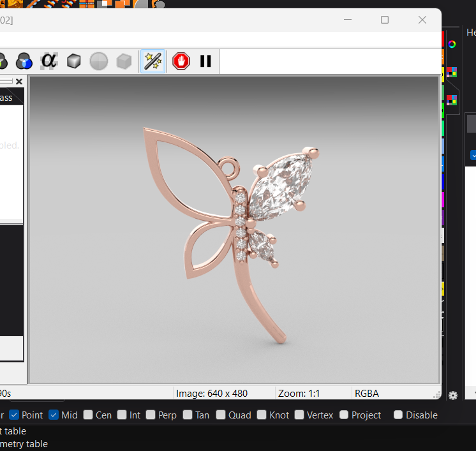Toggle the Disable osnap checkbox
Screen dimensions: 476x451
398,415
